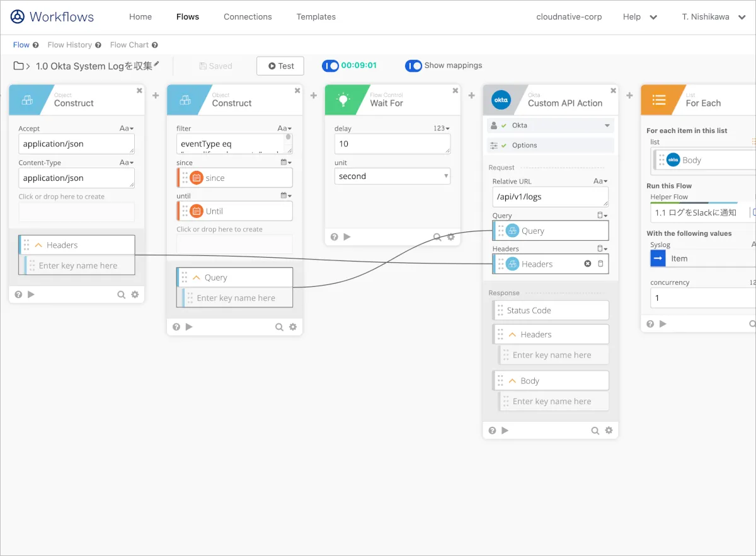
Task: Edit the Relative URL field
Action: click(551, 197)
